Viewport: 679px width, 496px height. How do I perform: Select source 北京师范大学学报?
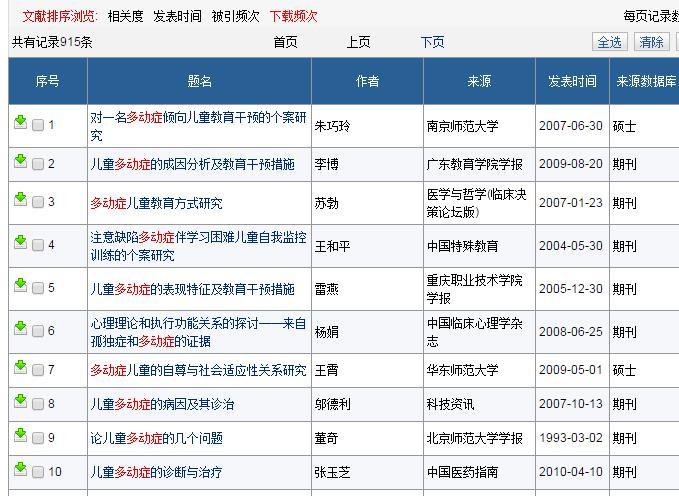coord(475,438)
